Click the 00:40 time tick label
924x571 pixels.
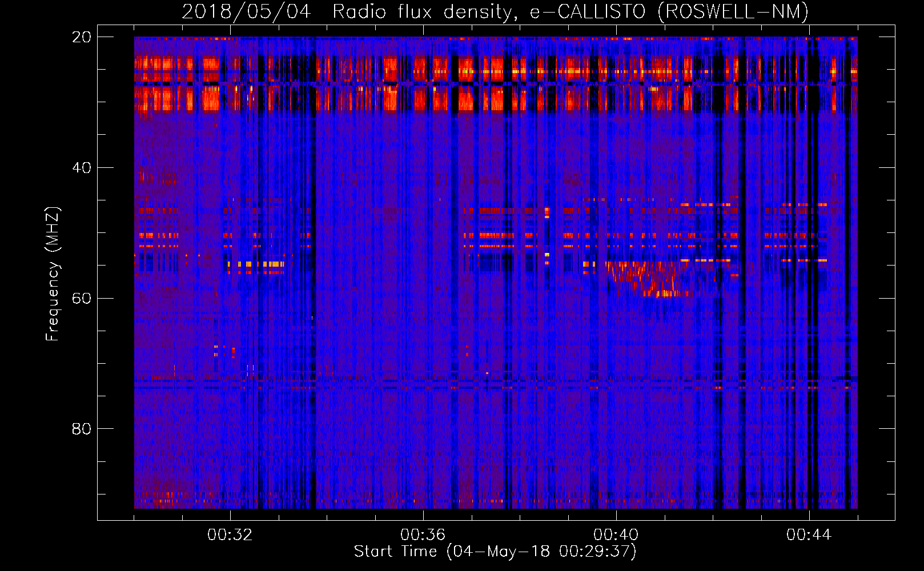click(616, 535)
